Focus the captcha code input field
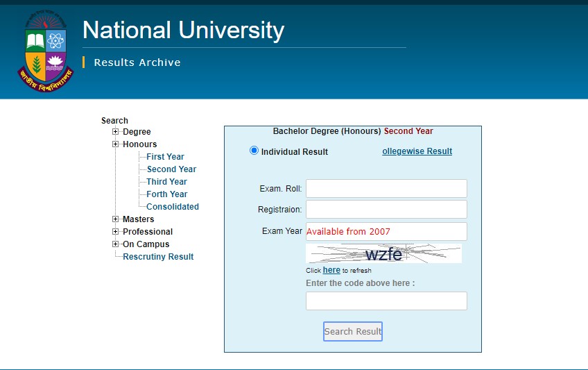 click(x=386, y=301)
